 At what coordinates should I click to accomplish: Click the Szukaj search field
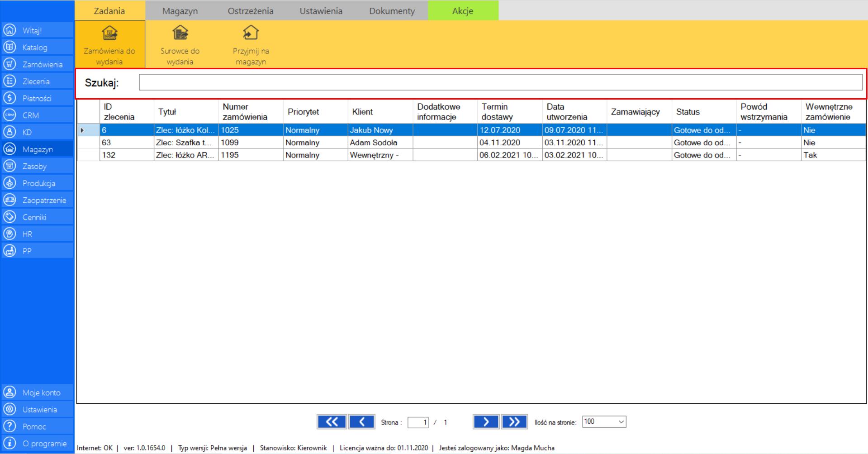(x=500, y=82)
